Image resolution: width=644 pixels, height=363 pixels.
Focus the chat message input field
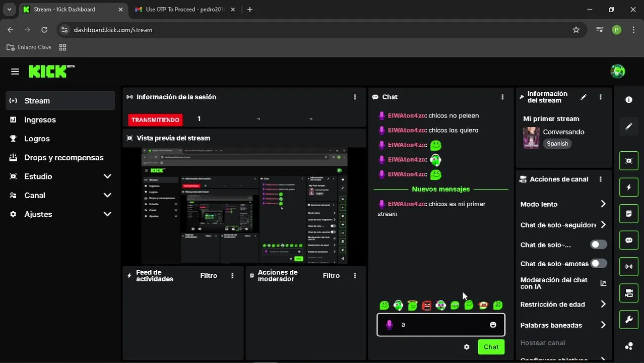(441, 325)
